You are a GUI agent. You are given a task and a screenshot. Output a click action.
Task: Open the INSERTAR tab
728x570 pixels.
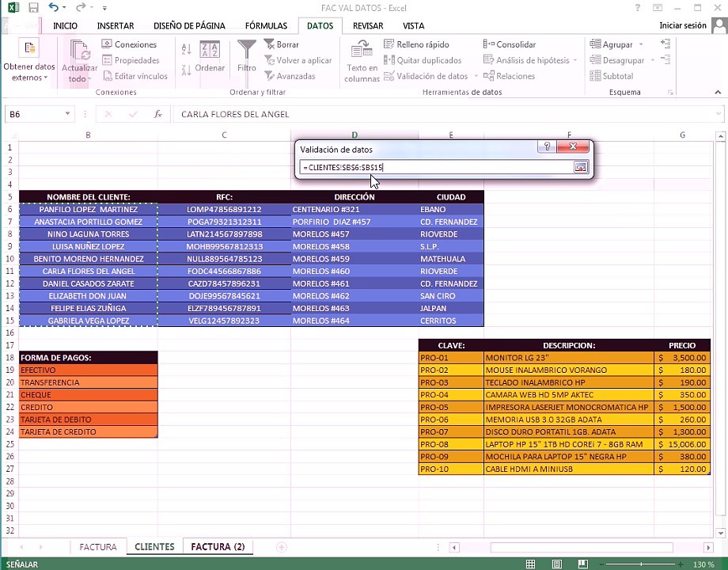tap(116, 26)
